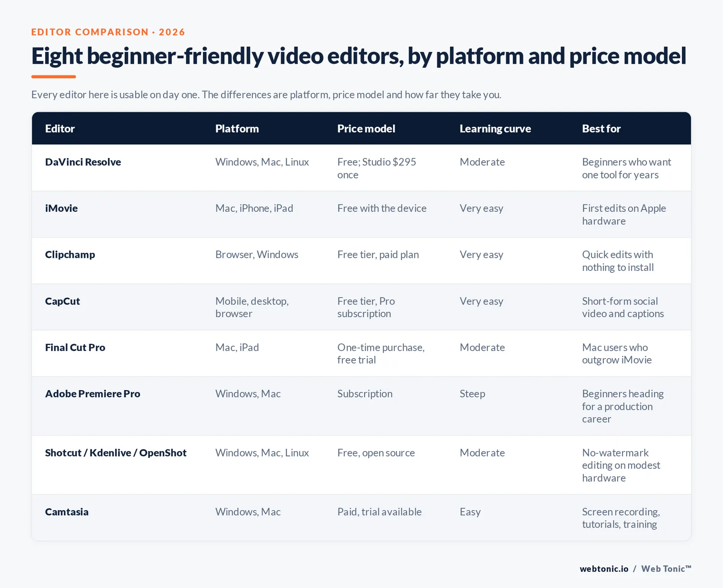
Task: Open the webtonic.io footer link
Action: (x=604, y=569)
